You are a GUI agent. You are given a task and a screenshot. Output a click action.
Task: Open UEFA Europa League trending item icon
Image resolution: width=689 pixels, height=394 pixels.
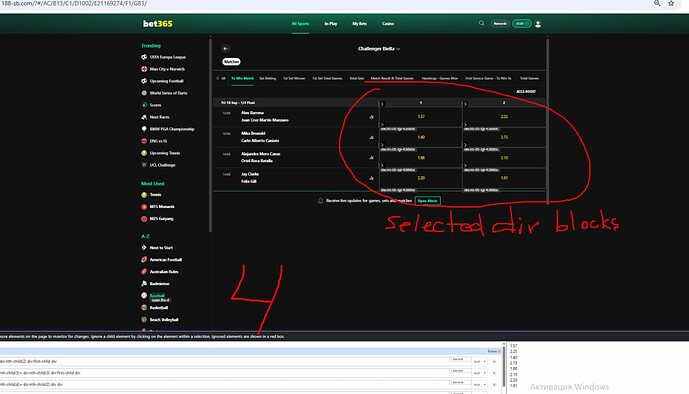[x=144, y=57]
